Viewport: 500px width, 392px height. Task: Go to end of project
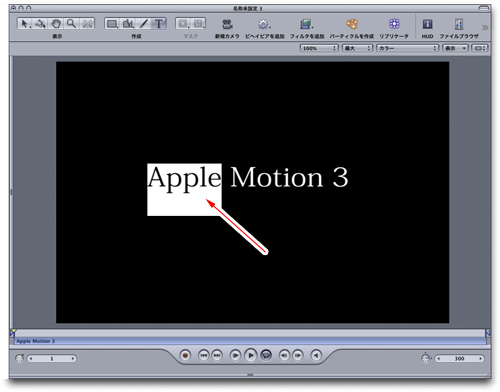[217, 355]
